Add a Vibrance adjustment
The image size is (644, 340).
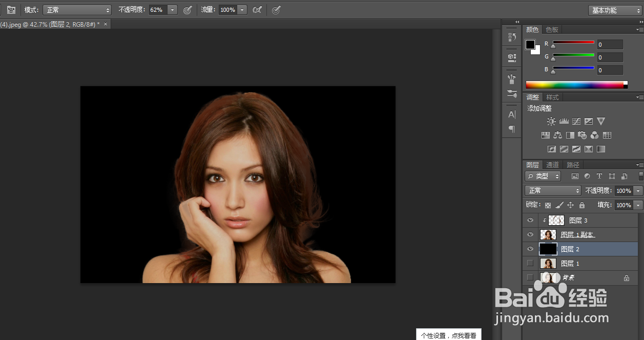click(601, 122)
